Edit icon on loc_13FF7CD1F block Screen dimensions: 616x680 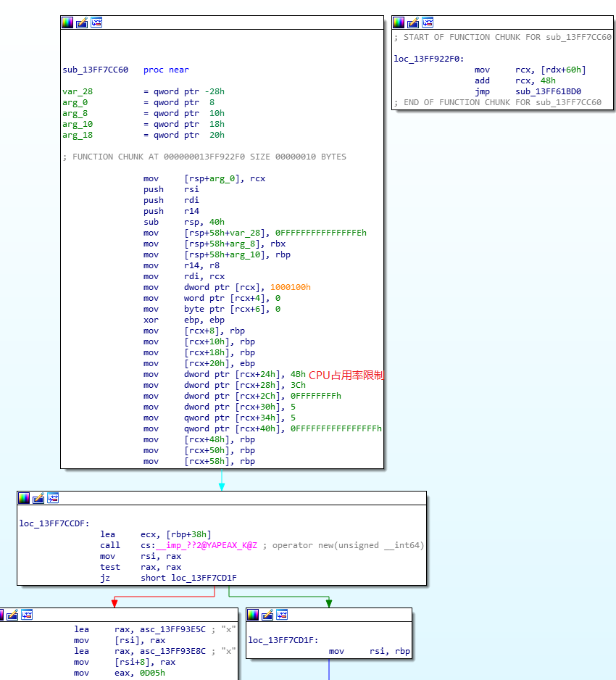[267, 615]
